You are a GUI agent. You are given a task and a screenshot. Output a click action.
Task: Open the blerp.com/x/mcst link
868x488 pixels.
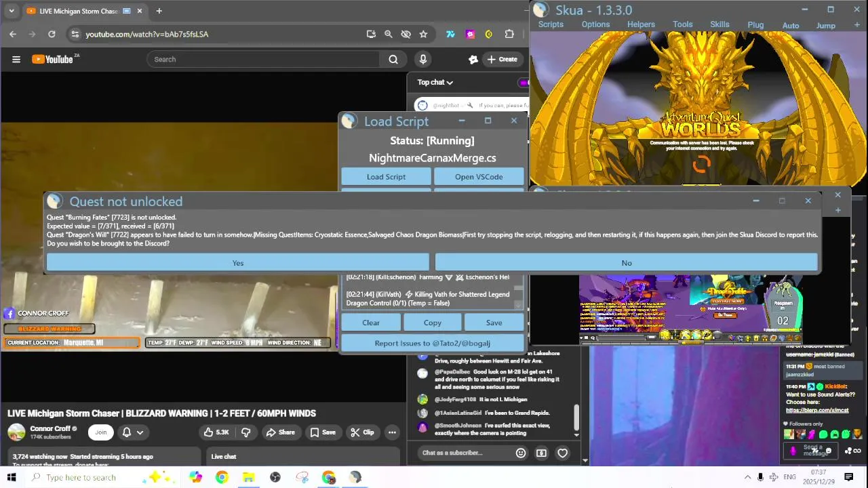[x=817, y=410]
